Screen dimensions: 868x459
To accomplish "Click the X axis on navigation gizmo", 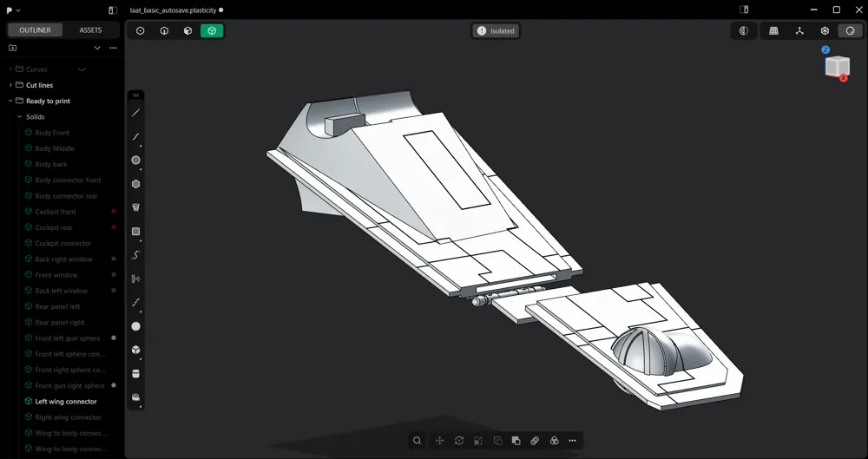I will coord(844,78).
